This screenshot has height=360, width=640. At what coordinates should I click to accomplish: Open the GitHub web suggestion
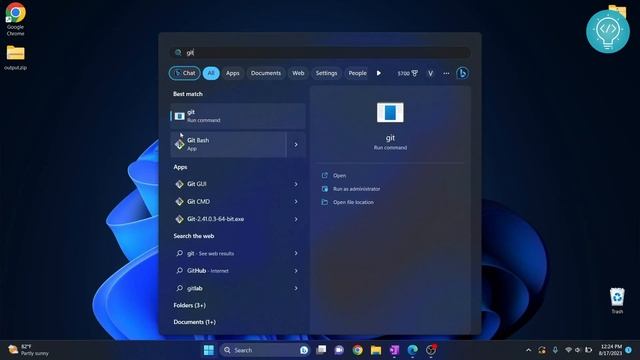pyautogui.click(x=228, y=271)
